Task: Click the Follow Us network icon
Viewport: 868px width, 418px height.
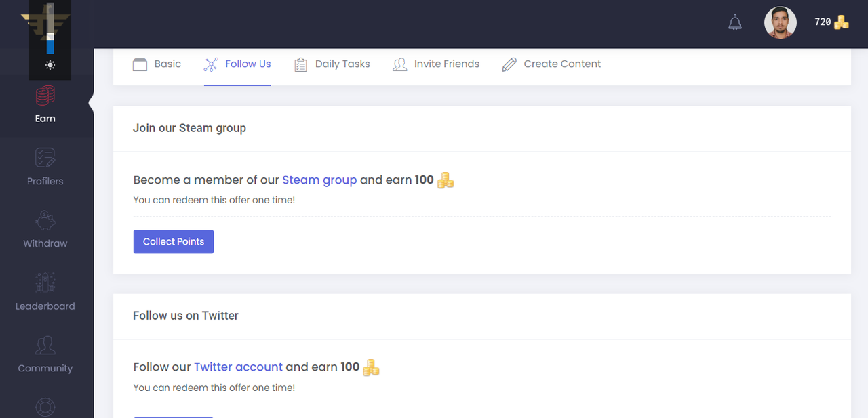Action: coord(211,64)
